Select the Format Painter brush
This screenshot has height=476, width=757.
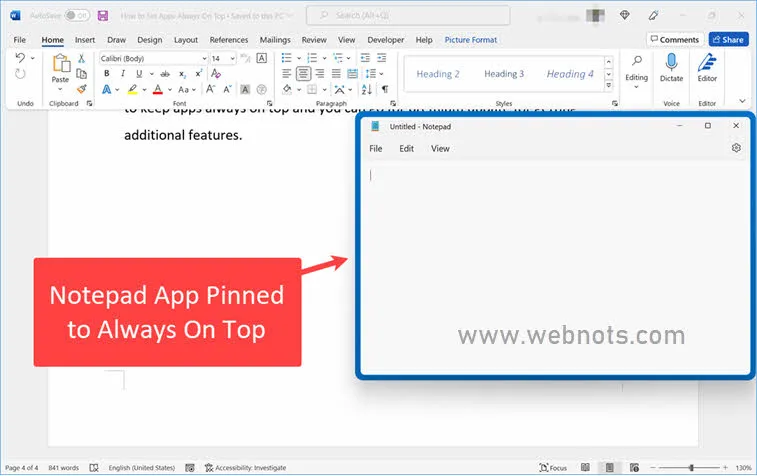coord(82,89)
